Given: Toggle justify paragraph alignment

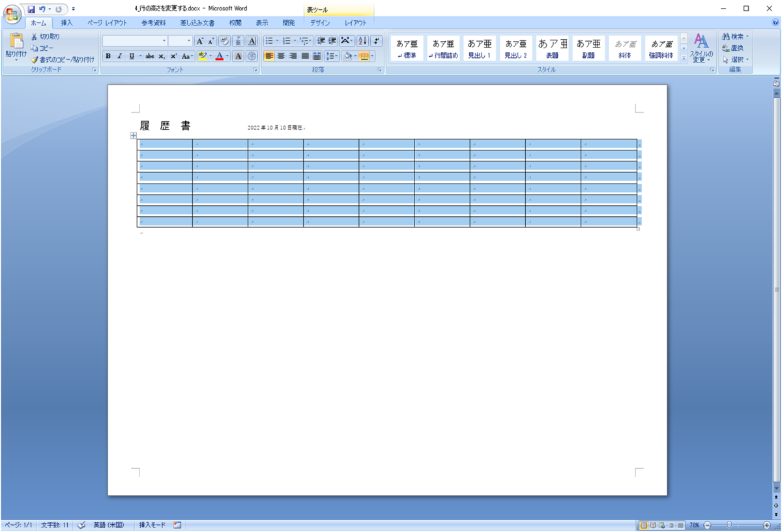Looking at the screenshot, I should pyautogui.click(x=304, y=56).
